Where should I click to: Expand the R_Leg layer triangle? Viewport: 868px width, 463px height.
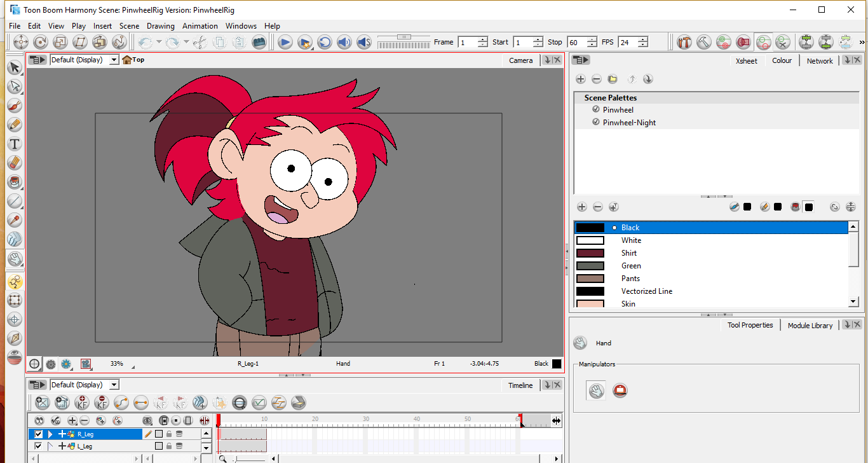pos(50,434)
